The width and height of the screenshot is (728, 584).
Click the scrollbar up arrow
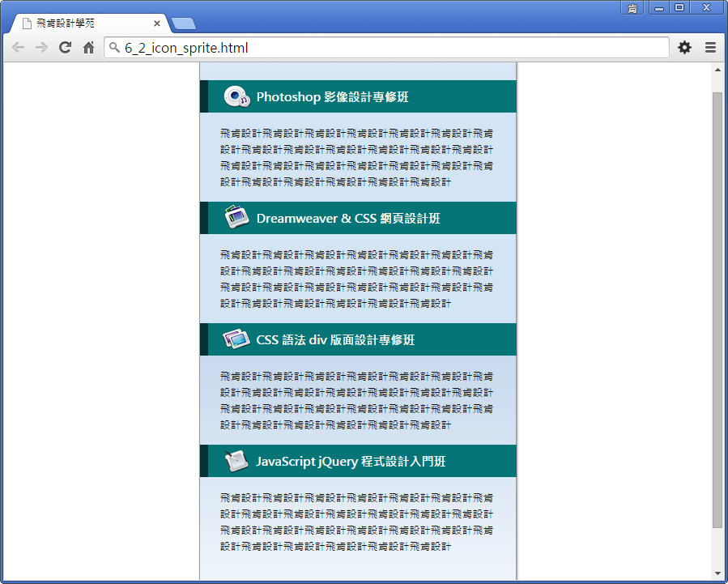click(717, 70)
